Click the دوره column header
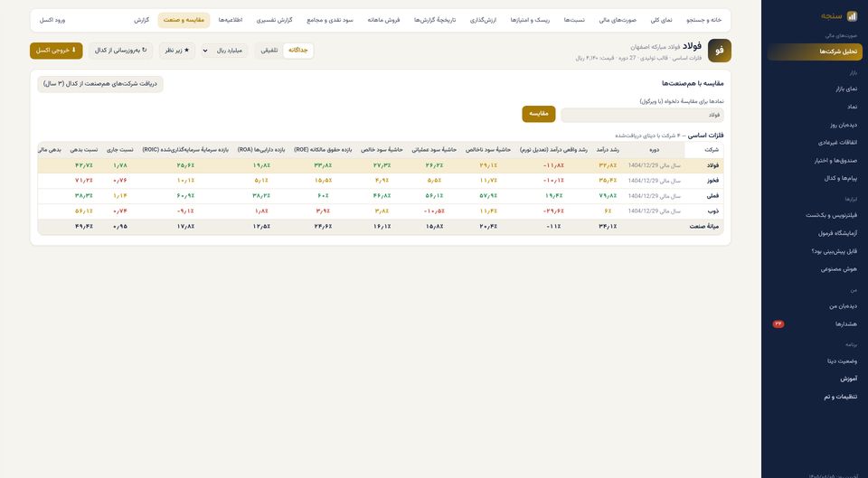Viewport: 868px width, 478px height. [654, 150]
